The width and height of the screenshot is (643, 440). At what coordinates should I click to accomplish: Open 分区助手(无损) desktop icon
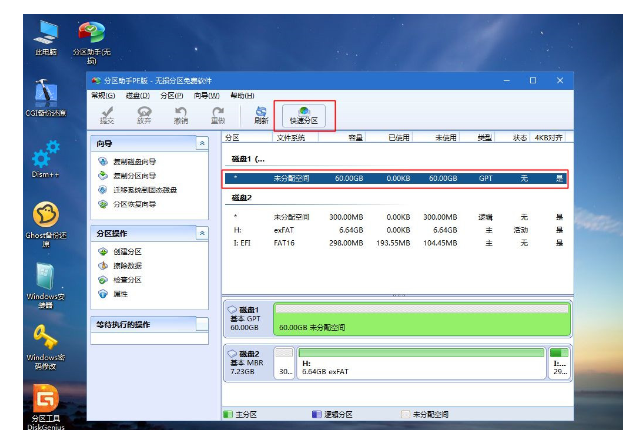92,42
